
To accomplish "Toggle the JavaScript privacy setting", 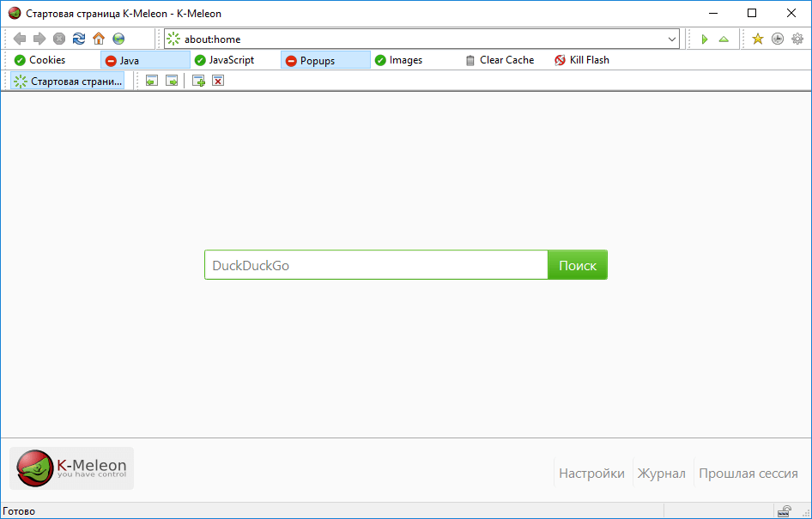I will pos(235,60).
